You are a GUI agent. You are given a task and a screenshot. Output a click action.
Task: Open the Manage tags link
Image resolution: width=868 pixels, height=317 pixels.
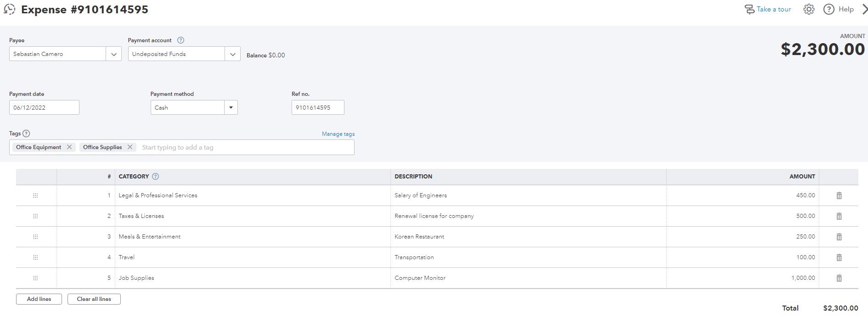point(338,134)
